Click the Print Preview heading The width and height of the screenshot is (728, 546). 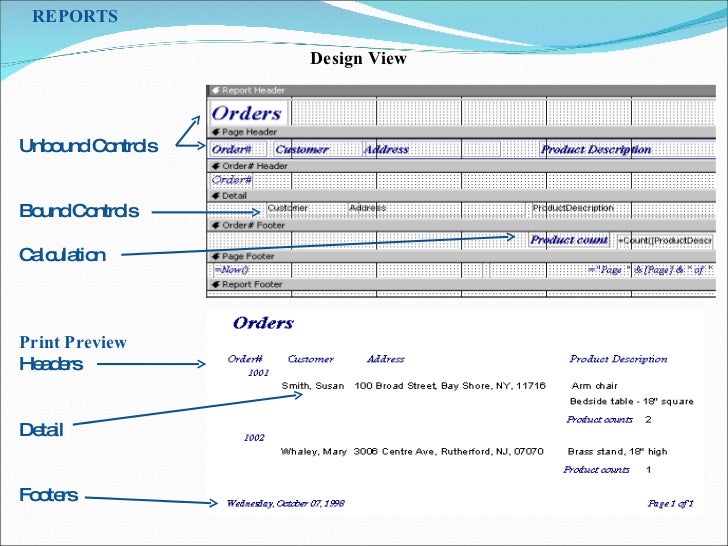tap(73, 343)
